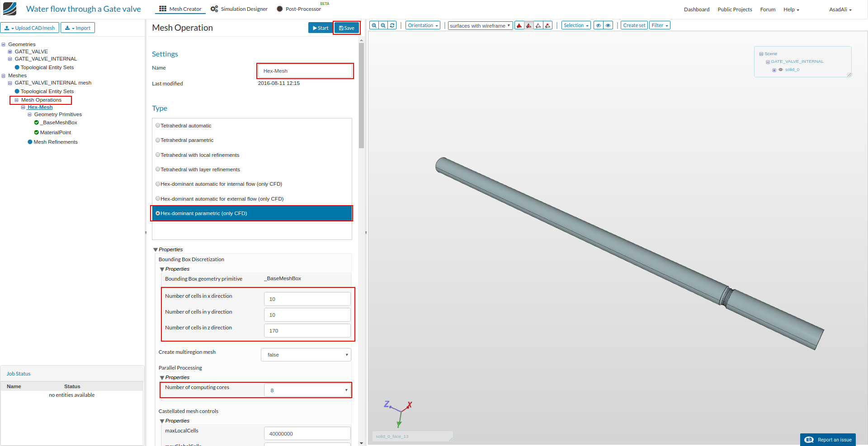This screenshot has width=868, height=446.
Task: Switch to the Simulation Designer tab
Action: (239, 9)
